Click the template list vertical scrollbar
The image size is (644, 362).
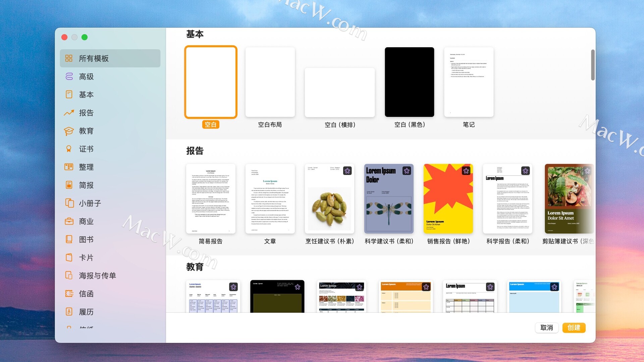tap(593, 65)
